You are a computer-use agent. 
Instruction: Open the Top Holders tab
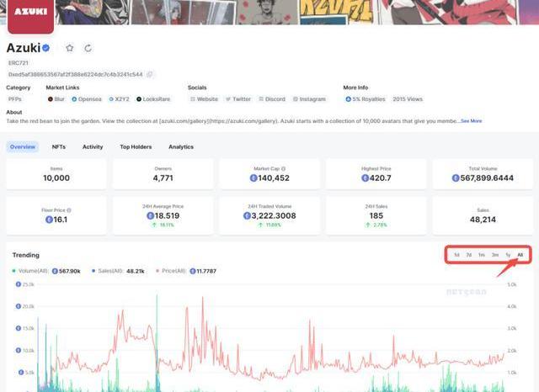(136, 147)
